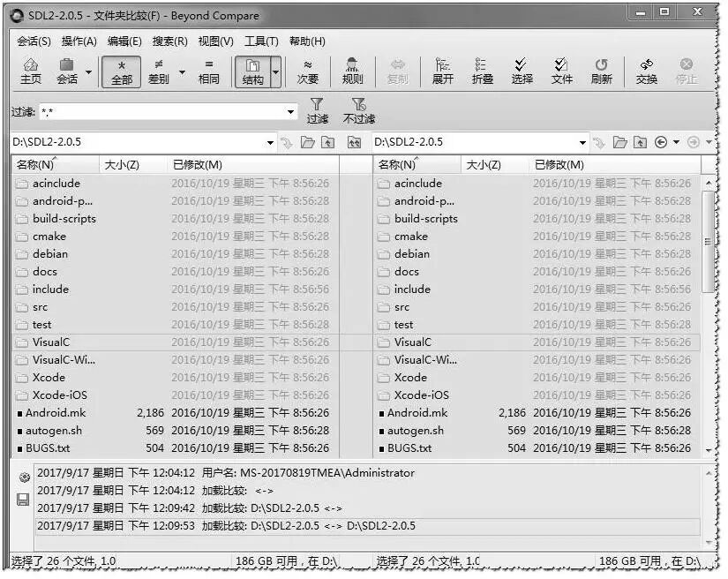728x579 pixels.
Task: Click the right pane parent folder icon
Action: pos(641,143)
